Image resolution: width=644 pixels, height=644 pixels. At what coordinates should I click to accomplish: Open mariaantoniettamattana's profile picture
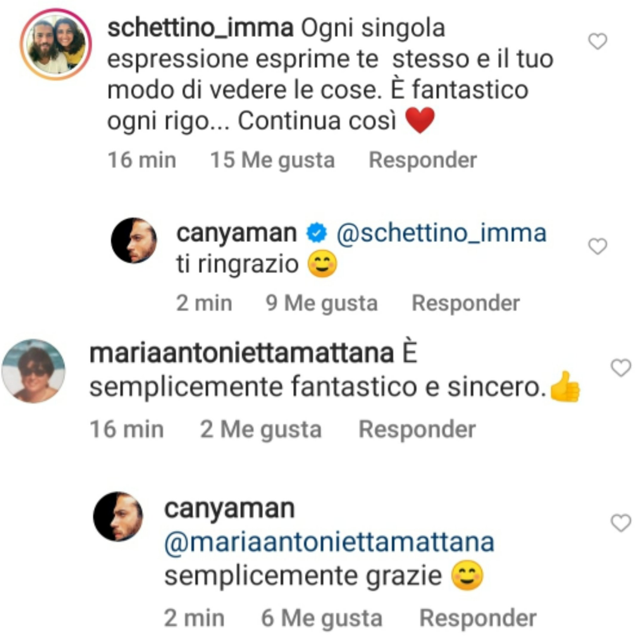(33, 371)
